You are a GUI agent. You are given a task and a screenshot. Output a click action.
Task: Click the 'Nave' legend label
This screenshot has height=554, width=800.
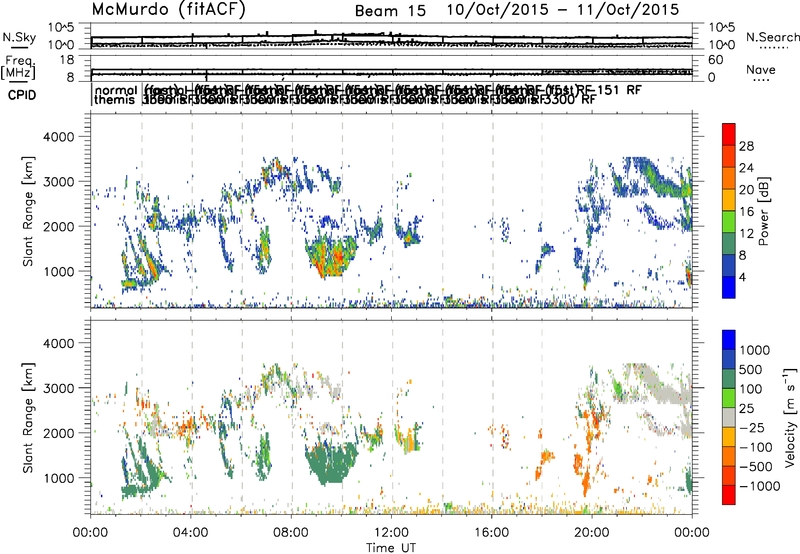click(760, 70)
